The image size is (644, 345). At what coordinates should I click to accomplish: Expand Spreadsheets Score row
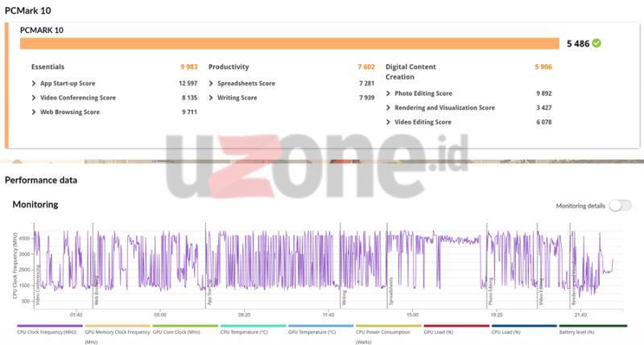pos(211,84)
